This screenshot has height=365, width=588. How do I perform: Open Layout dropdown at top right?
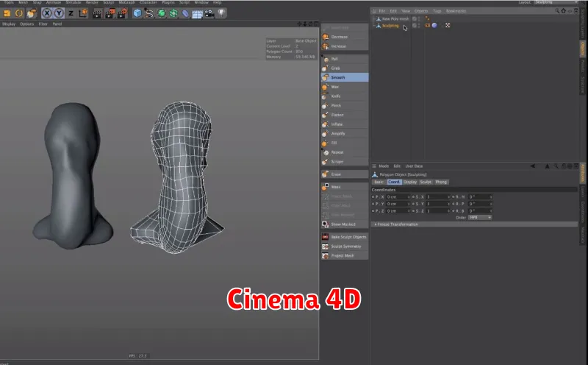(x=557, y=2)
